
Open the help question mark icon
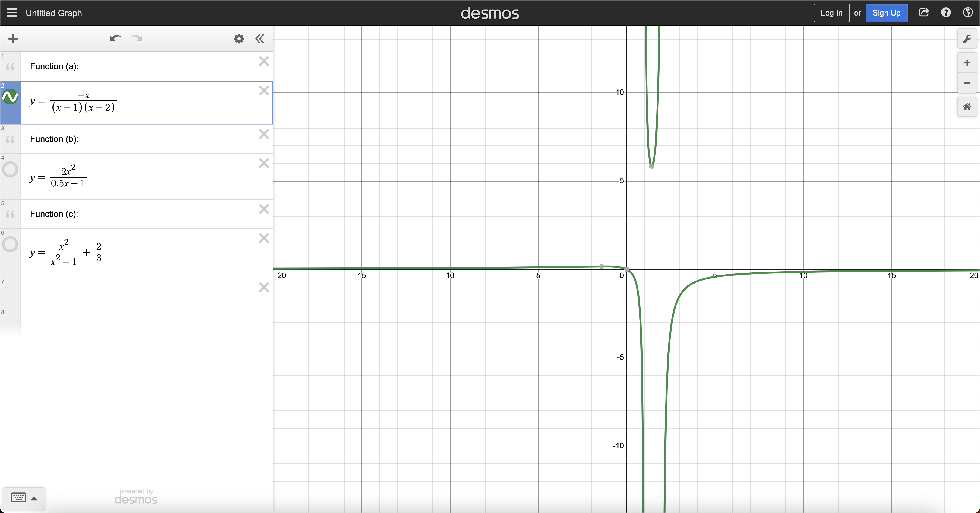pyautogui.click(x=947, y=13)
